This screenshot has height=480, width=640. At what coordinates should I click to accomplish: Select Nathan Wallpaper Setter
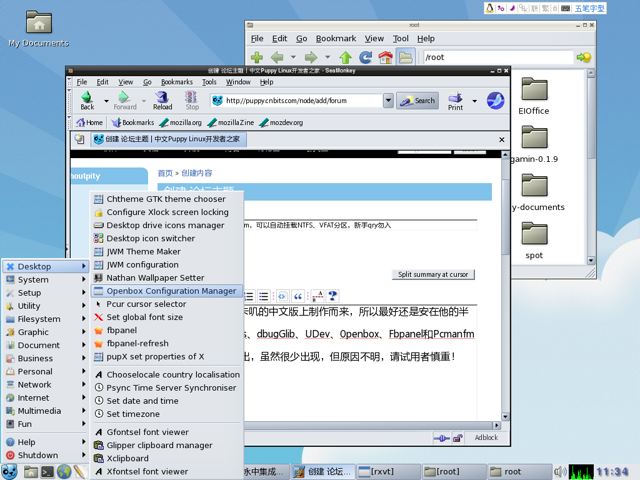click(167, 278)
